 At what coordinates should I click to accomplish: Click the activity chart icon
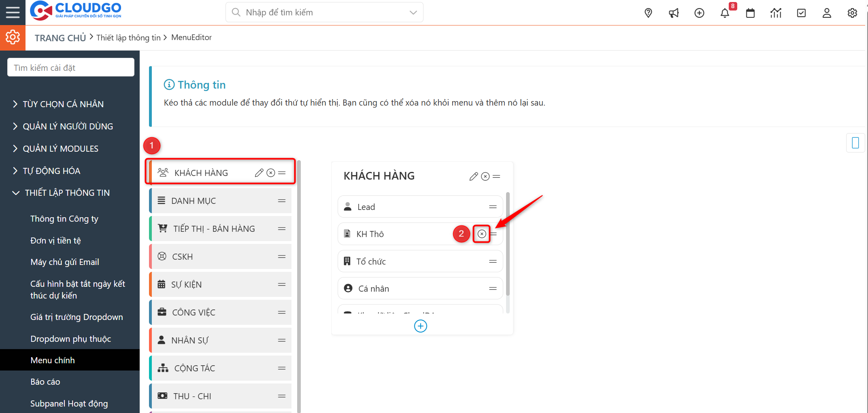click(776, 13)
